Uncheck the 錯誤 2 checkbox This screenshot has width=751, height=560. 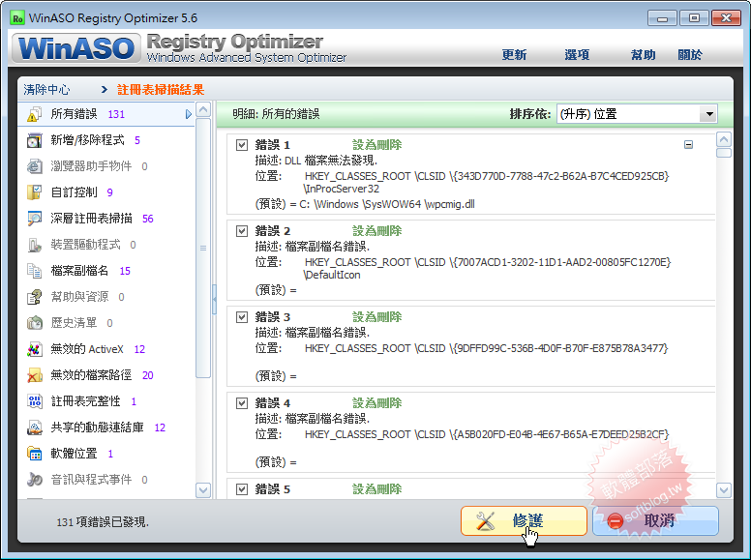coord(242,231)
